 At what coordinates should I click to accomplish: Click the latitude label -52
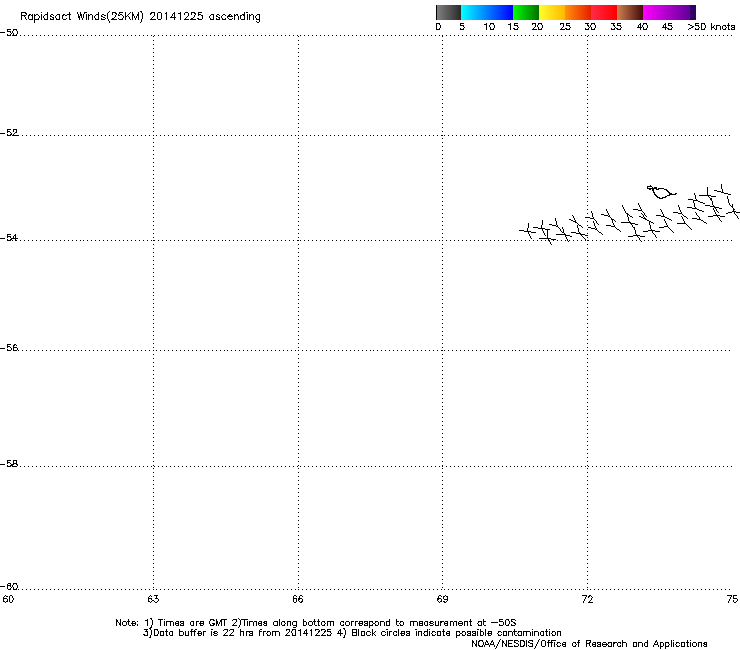[9, 133]
